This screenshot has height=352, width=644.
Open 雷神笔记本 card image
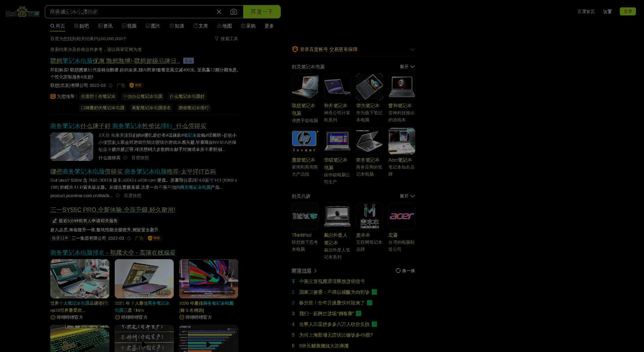tap(402, 87)
